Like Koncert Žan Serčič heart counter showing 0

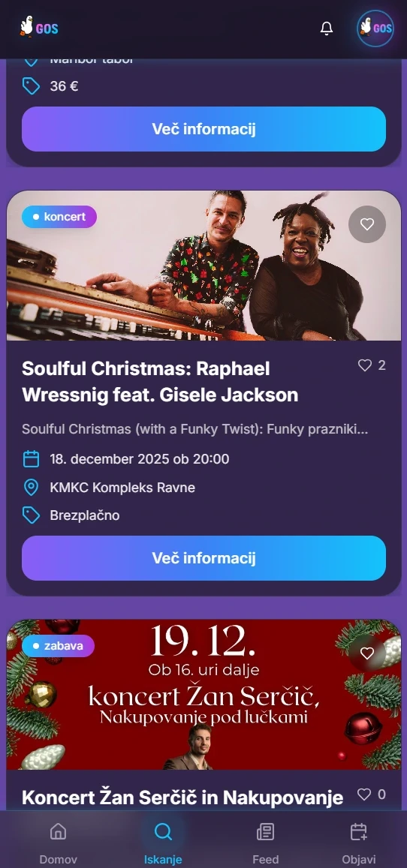pos(372,794)
